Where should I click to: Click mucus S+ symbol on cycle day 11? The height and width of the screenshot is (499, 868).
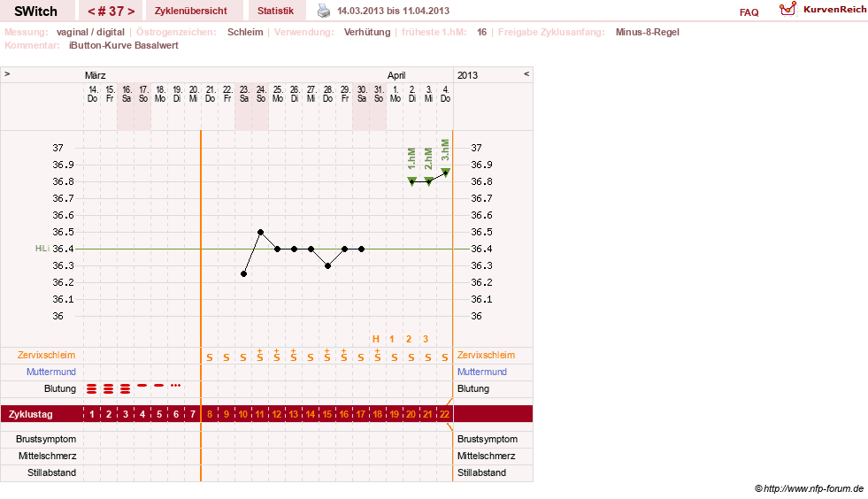click(x=259, y=356)
